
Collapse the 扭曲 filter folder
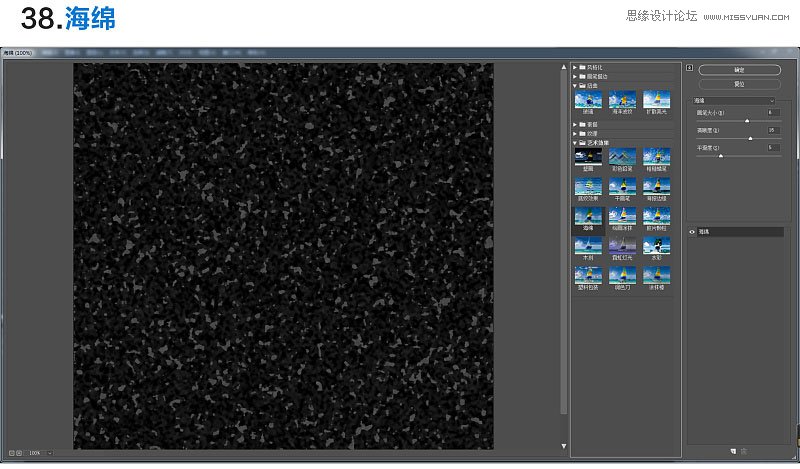(575, 86)
